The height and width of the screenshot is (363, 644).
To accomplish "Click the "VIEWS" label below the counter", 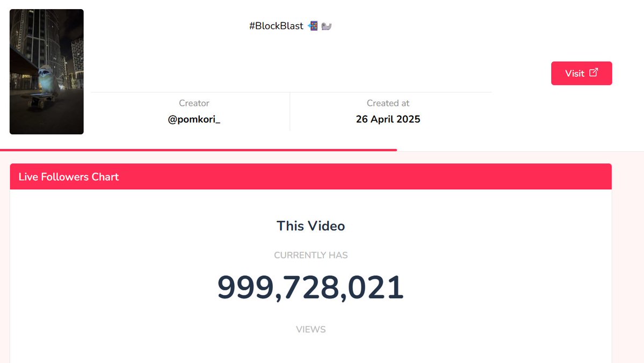I will (x=310, y=329).
